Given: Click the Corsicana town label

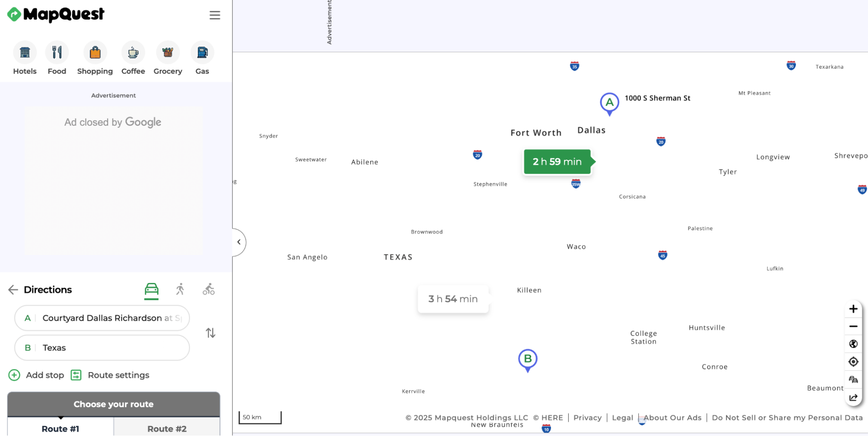Looking at the screenshot, I should click(632, 197).
